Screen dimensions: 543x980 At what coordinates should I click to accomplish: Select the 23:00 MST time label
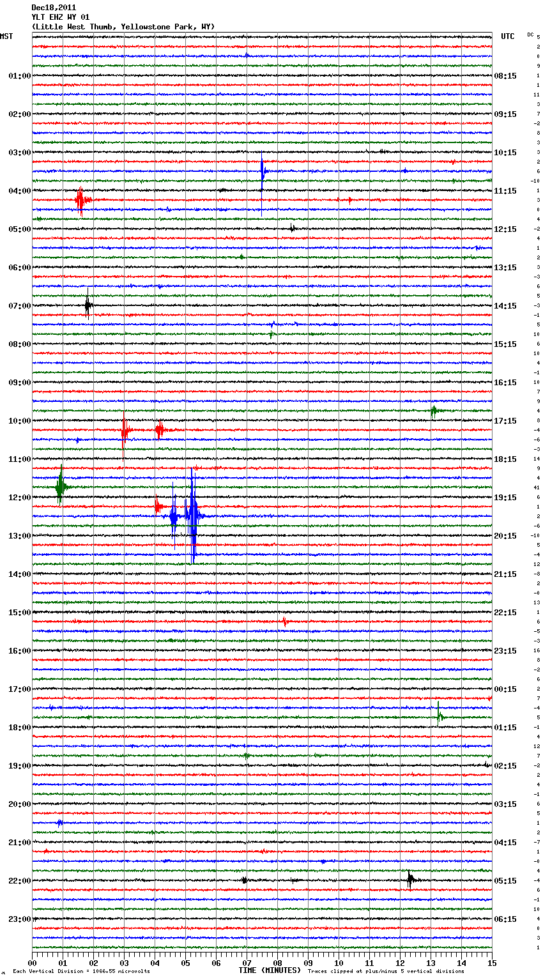[x=19, y=919]
